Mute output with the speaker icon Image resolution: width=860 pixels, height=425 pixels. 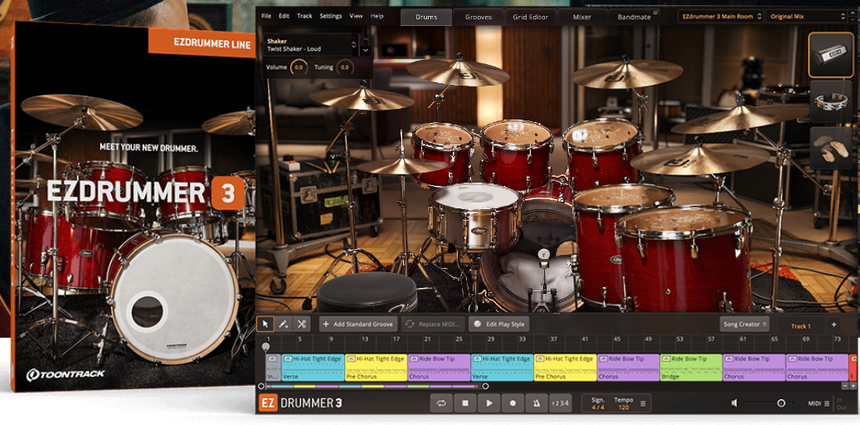pyautogui.click(x=734, y=403)
